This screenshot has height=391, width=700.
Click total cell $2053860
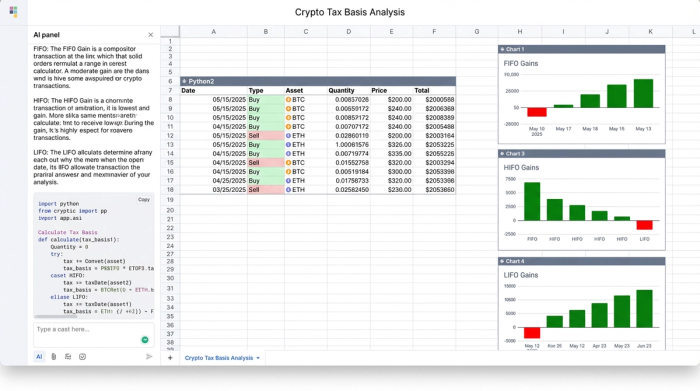[x=434, y=190]
